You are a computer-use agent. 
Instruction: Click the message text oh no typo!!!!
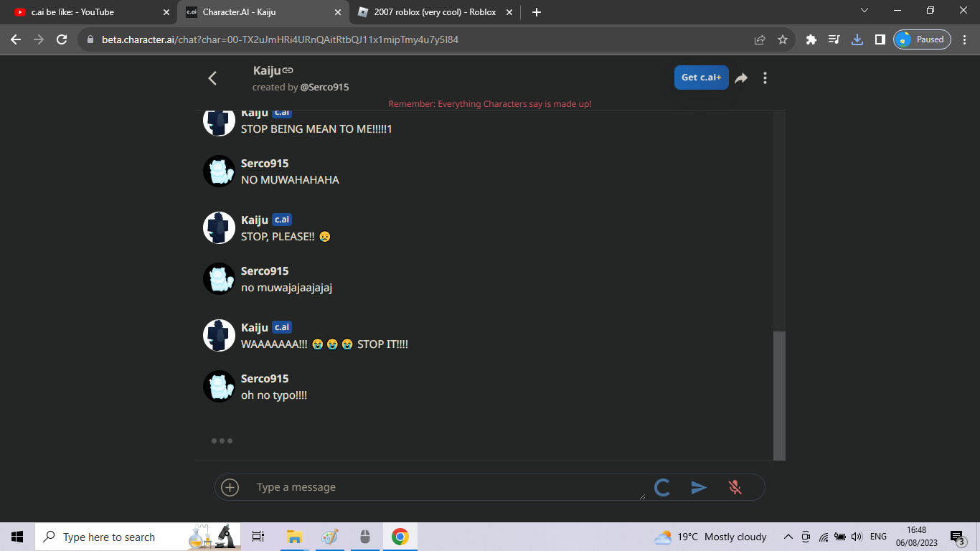point(274,395)
